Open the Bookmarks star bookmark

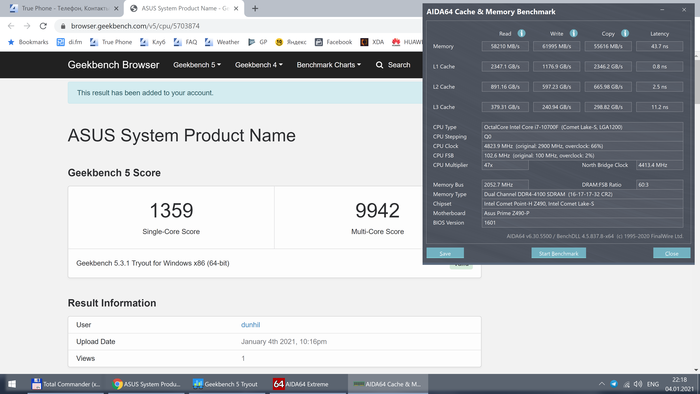(x=28, y=42)
